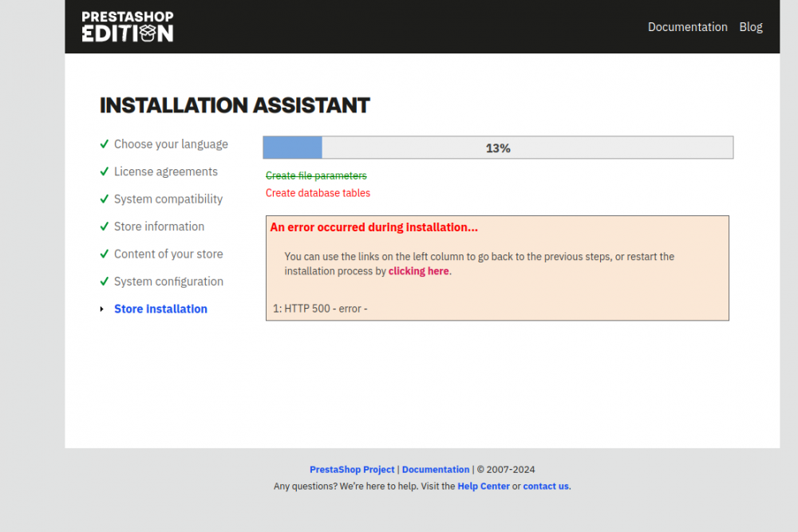Click the green check next to System configuration
The width and height of the screenshot is (798, 532).
(104, 281)
